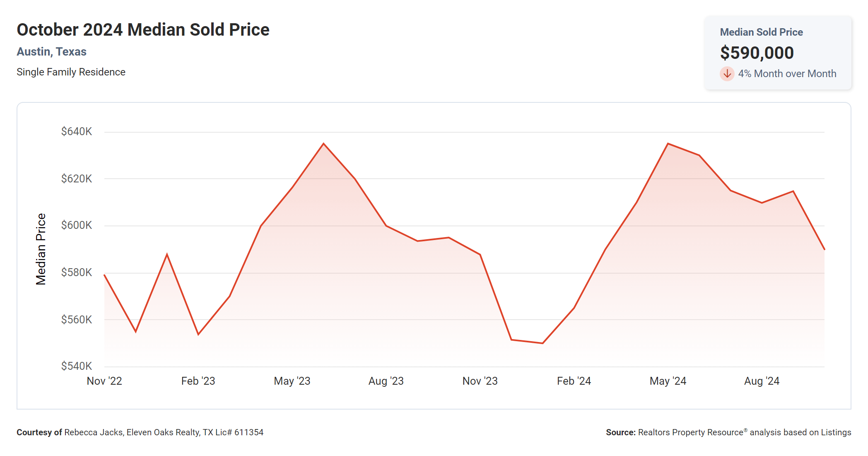Screen dimensions: 868x456
Task: Click the Austin, Texas location link
Action: [x=51, y=52]
